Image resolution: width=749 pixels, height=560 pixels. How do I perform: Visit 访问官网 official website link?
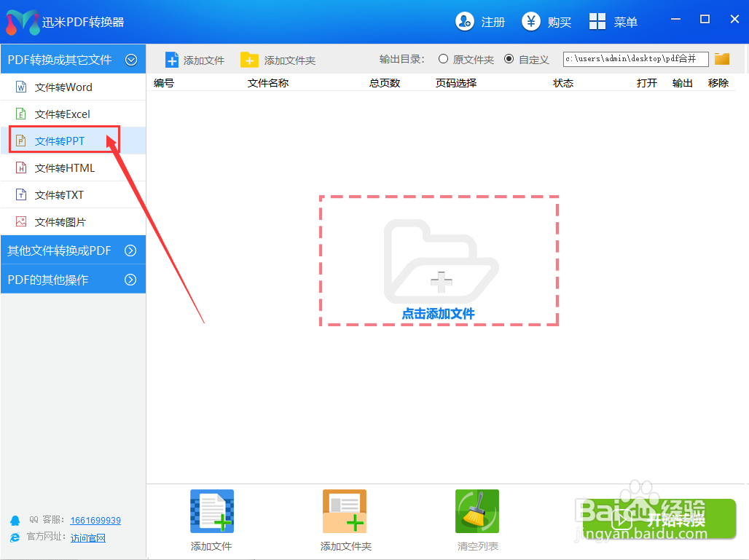click(x=88, y=537)
